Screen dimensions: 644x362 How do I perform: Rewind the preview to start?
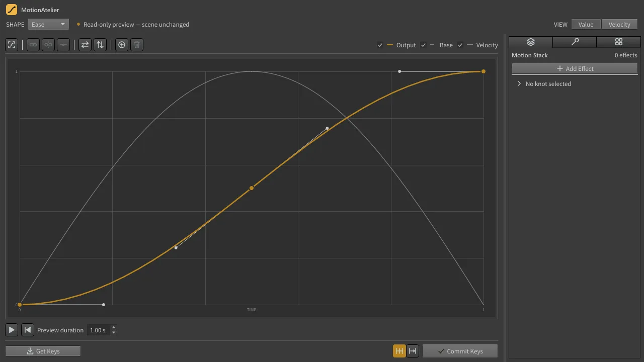click(x=28, y=330)
